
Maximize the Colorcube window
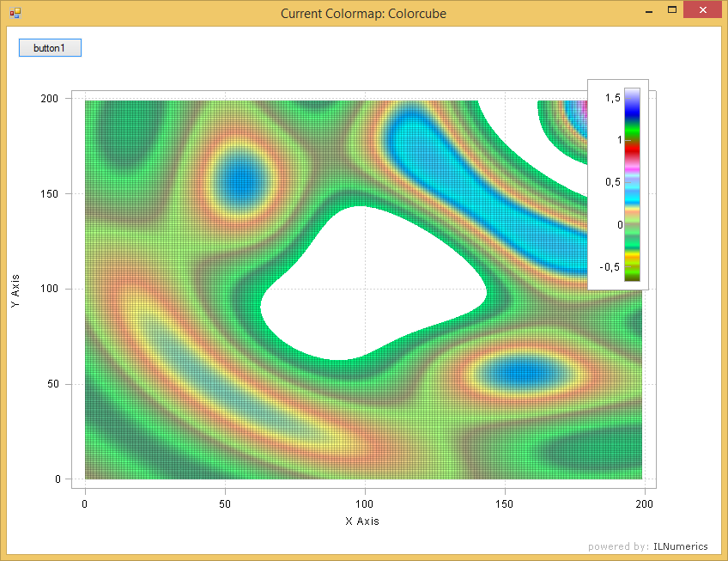pyautogui.click(x=672, y=9)
